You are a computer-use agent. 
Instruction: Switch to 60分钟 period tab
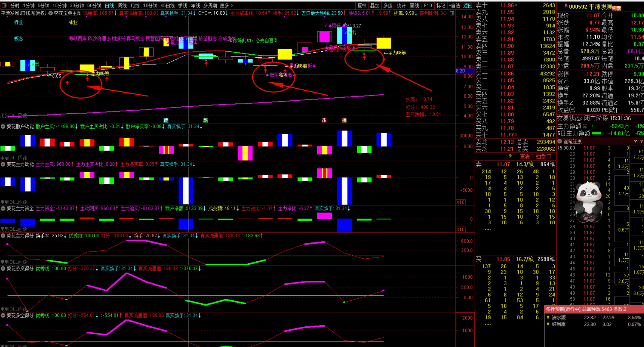(94, 6)
